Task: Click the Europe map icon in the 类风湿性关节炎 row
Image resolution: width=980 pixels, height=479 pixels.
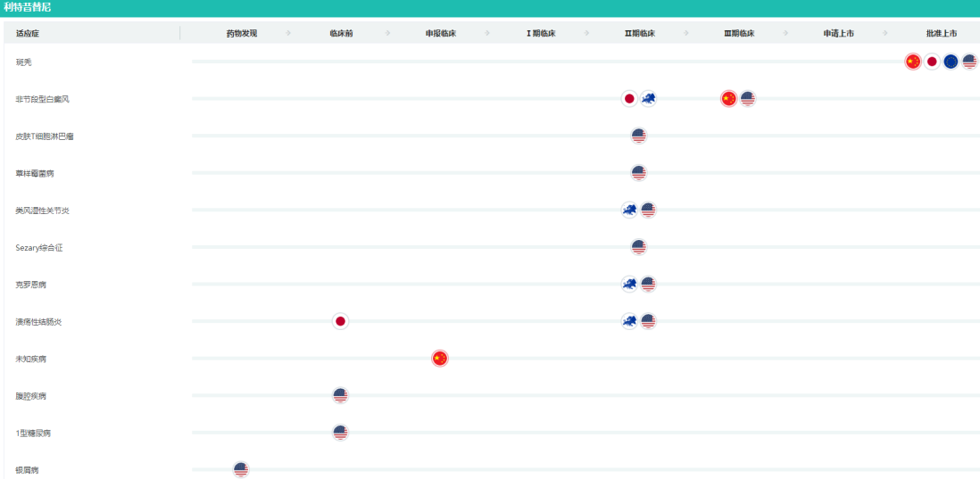Action: (629, 210)
